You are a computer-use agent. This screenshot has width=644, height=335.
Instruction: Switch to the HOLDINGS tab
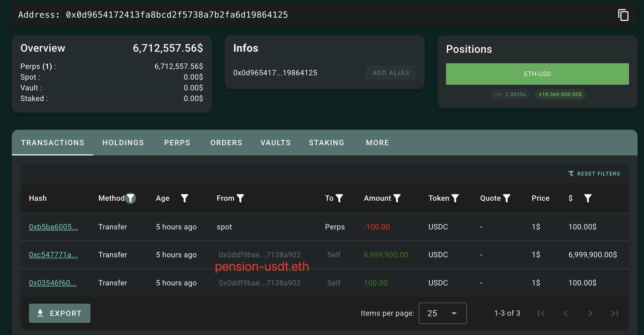[x=123, y=143]
